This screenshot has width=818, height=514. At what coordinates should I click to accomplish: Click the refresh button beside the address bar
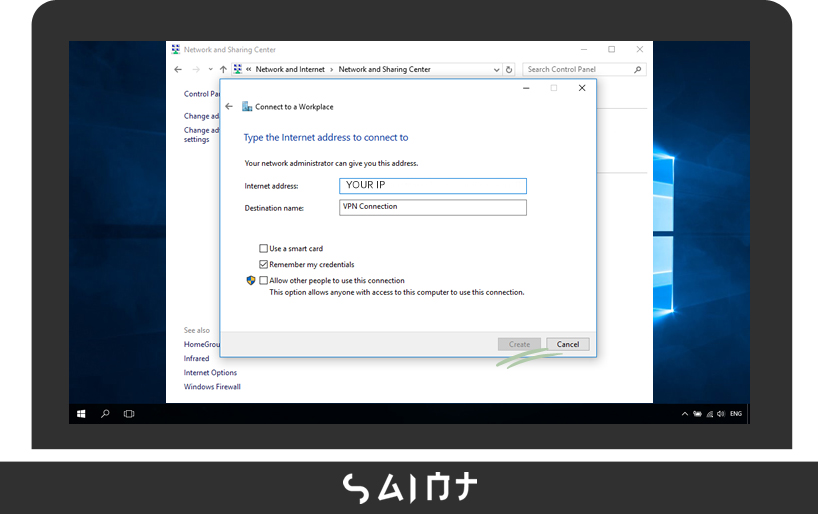(x=509, y=70)
